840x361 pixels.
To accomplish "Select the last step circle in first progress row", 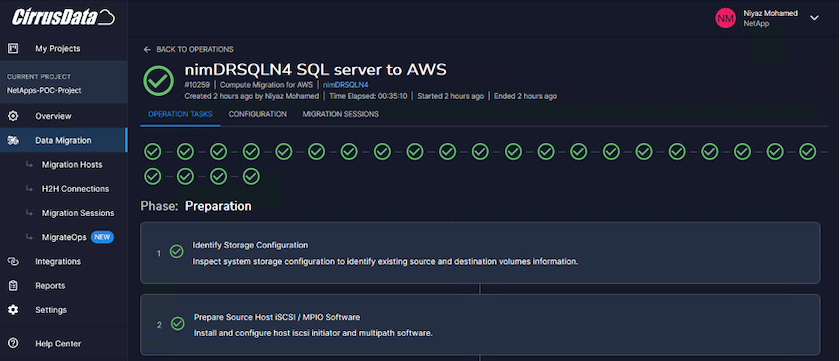I will (807, 152).
